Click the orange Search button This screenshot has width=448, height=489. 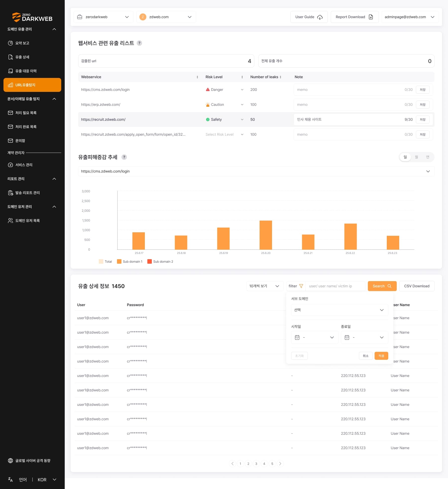pyautogui.click(x=382, y=286)
